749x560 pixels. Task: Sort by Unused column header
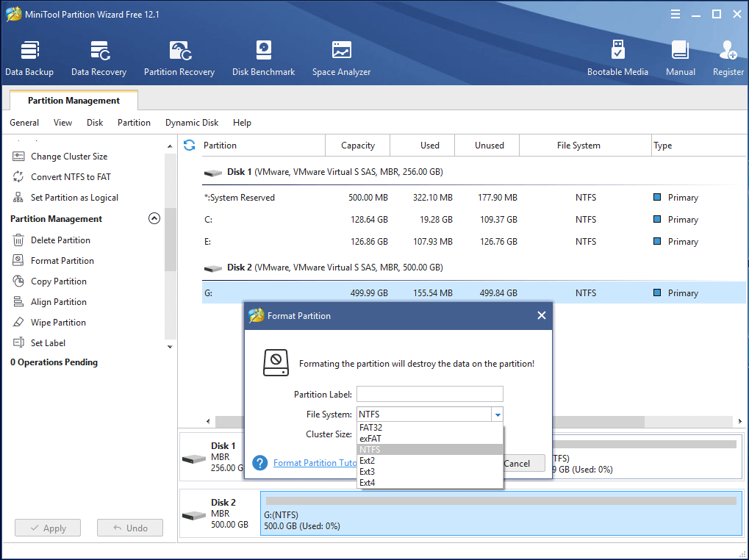tap(487, 145)
